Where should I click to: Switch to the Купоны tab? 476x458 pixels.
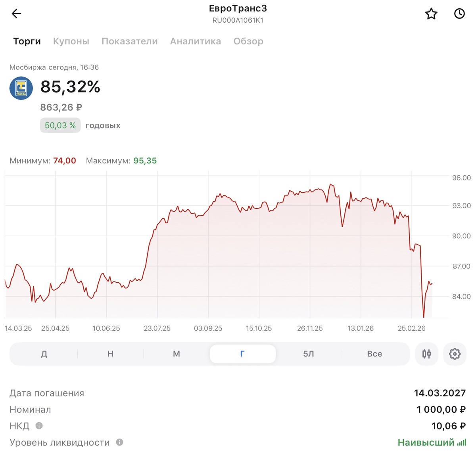pyautogui.click(x=71, y=41)
